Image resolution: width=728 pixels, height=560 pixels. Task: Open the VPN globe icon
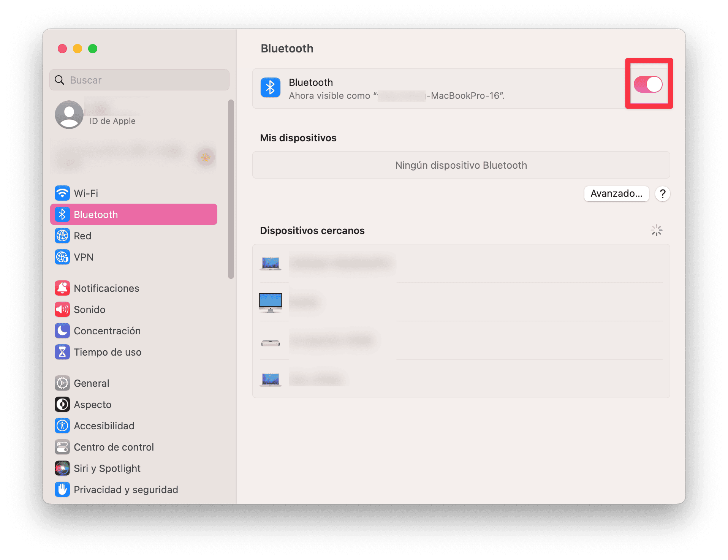62,257
